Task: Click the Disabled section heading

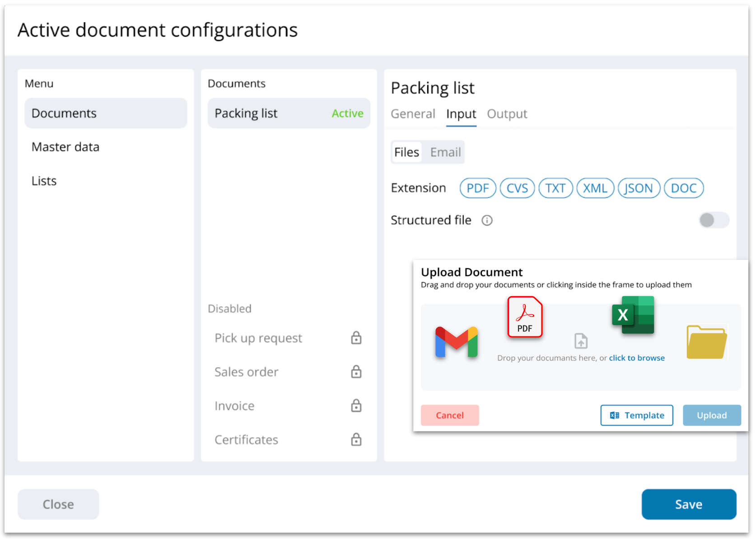Action: tap(229, 309)
